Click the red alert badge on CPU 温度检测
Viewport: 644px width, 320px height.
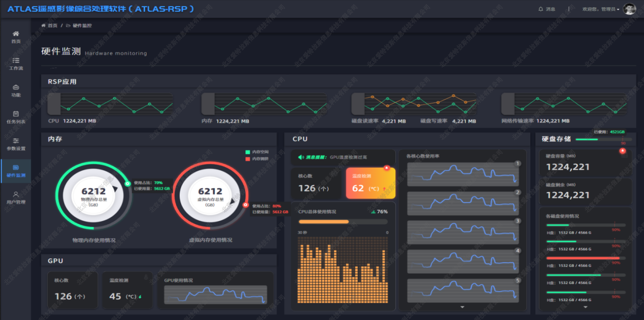point(386,168)
